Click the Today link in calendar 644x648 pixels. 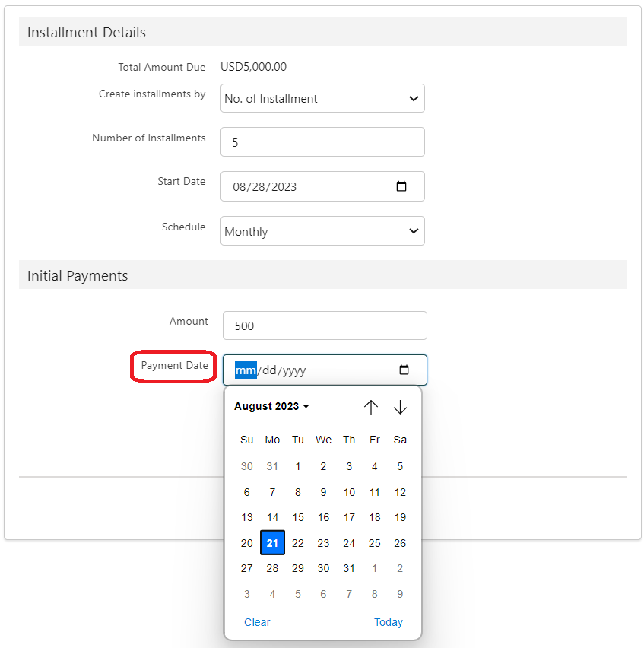388,622
